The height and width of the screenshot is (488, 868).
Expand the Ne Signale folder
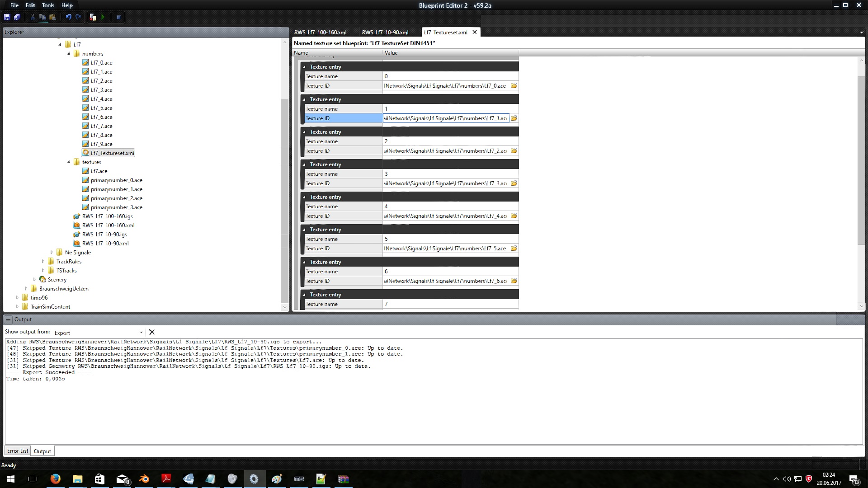(52, 253)
